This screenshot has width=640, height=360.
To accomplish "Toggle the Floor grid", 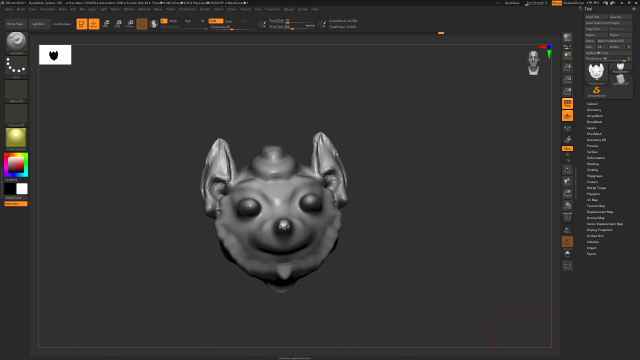I will pos(567,116).
